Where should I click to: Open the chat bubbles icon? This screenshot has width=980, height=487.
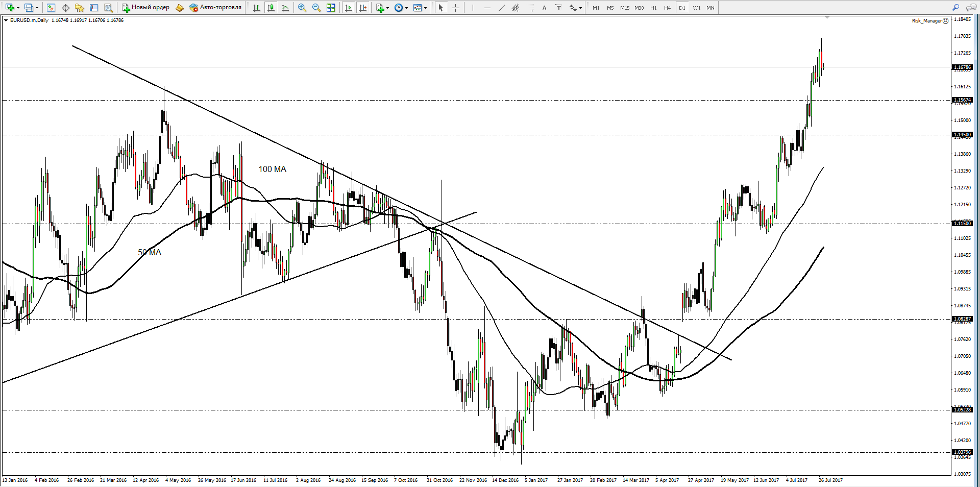click(x=971, y=8)
